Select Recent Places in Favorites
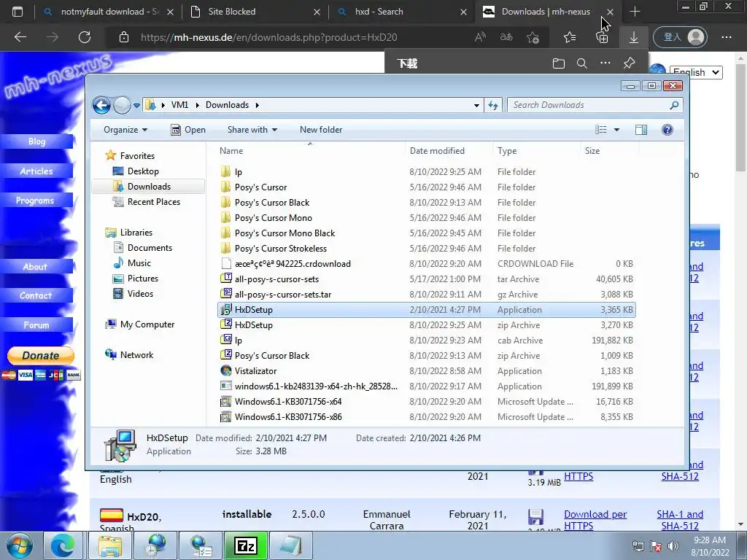The height and width of the screenshot is (560, 747). tap(153, 202)
